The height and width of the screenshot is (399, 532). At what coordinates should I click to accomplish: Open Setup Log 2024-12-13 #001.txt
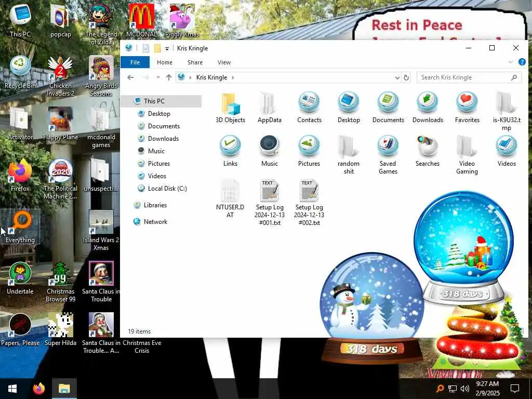point(270,203)
